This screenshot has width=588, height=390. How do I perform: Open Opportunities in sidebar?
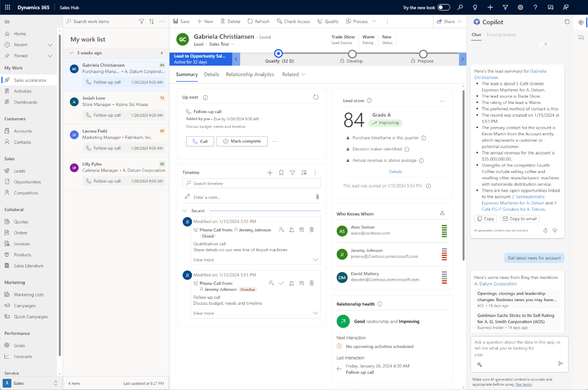(x=27, y=182)
